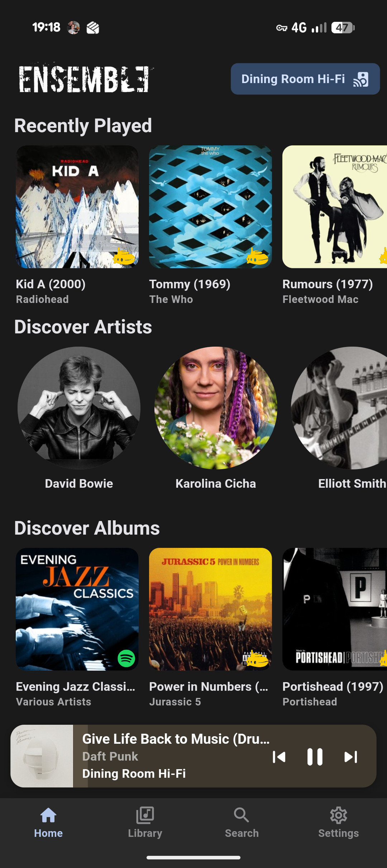Open Evening Jazz Classics album
The height and width of the screenshot is (868, 387).
pos(77,609)
